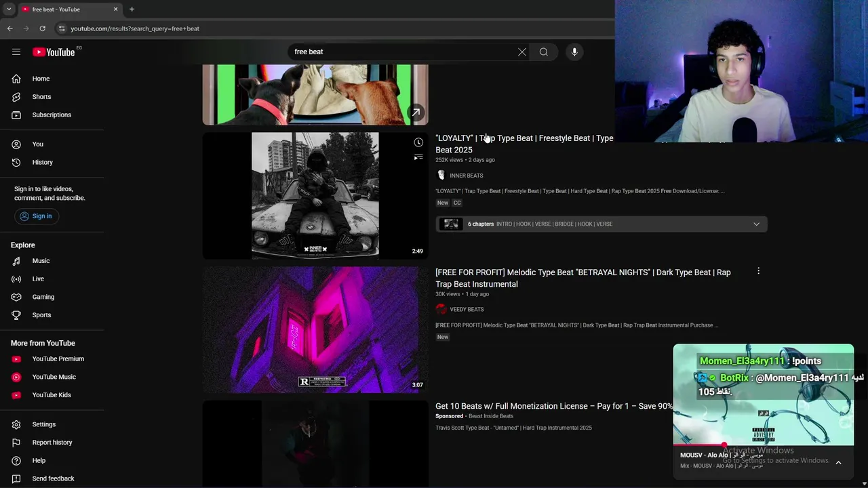Viewport: 868px width, 488px height.
Task: Open a new browser tab
Action: pyautogui.click(x=132, y=9)
